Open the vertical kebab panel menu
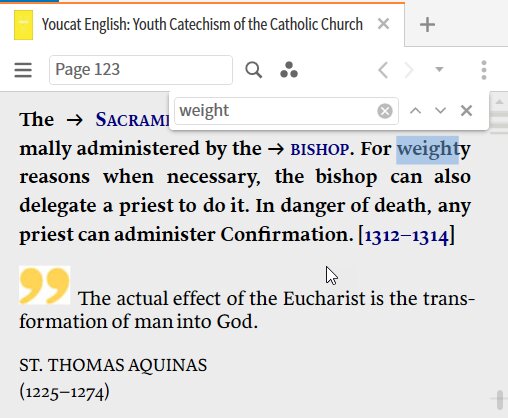 pyautogui.click(x=484, y=70)
